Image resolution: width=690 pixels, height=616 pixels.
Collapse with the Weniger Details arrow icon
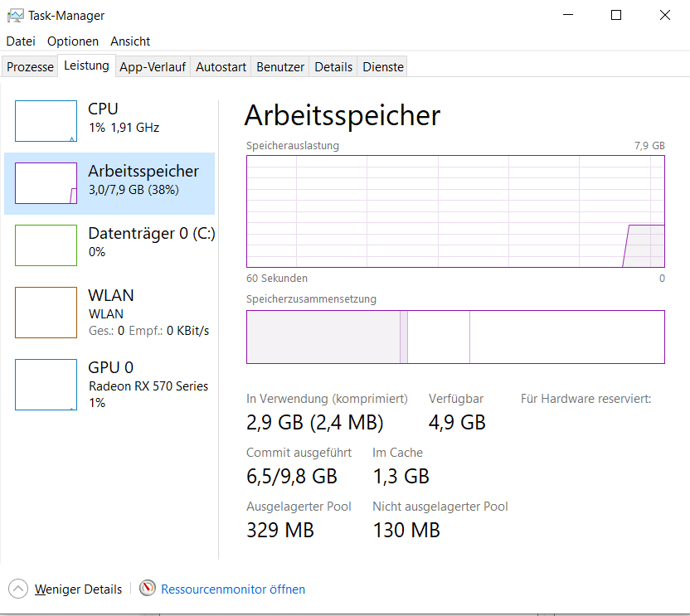coord(18,589)
